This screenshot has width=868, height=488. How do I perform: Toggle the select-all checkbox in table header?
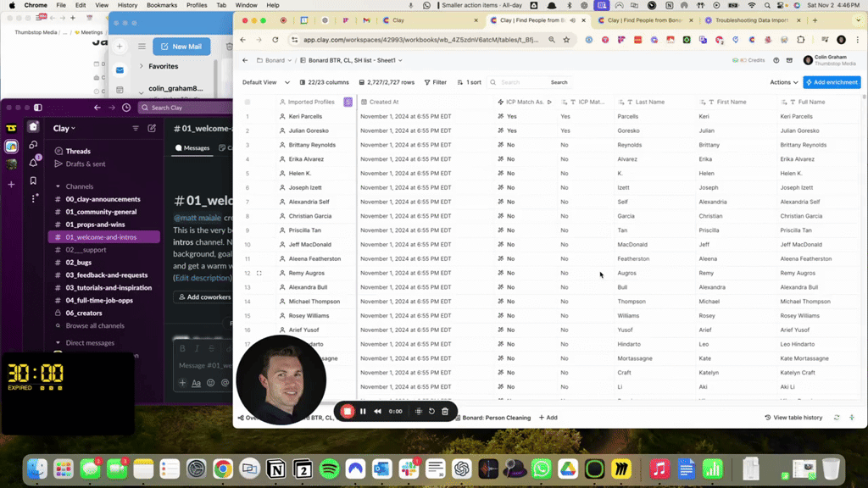[x=248, y=102]
